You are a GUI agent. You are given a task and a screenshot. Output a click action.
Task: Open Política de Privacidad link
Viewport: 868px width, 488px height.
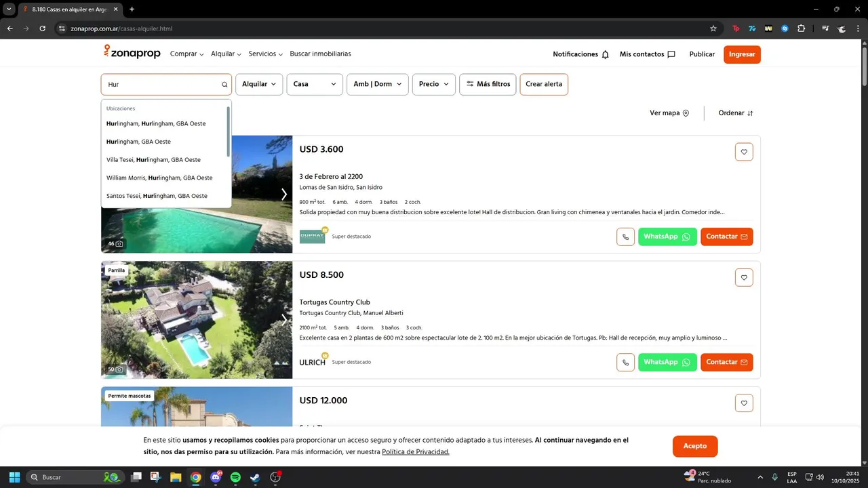pos(416,452)
